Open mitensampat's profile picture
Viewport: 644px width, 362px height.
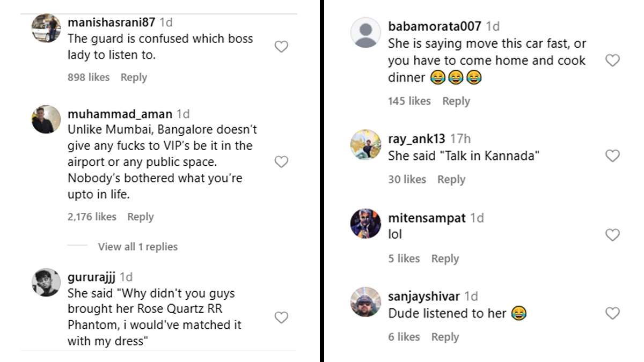pyautogui.click(x=365, y=223)
